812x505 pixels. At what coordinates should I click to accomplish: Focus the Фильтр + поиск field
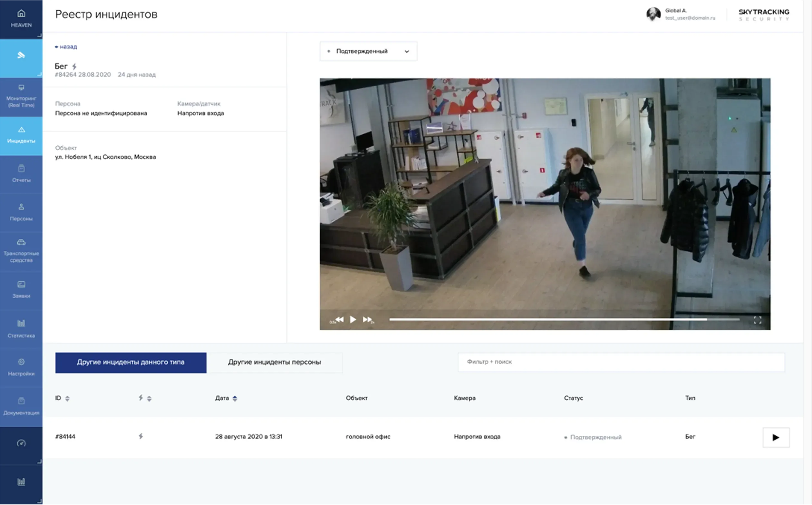(621, 362)
